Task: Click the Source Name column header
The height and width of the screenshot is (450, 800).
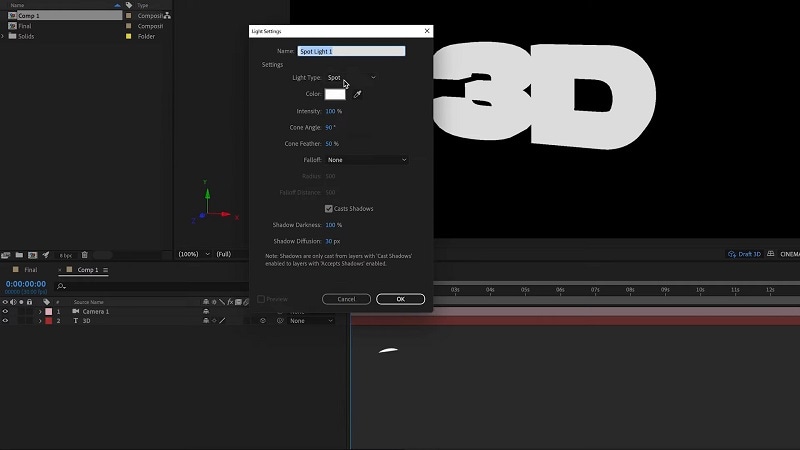Action: [88, 302]
